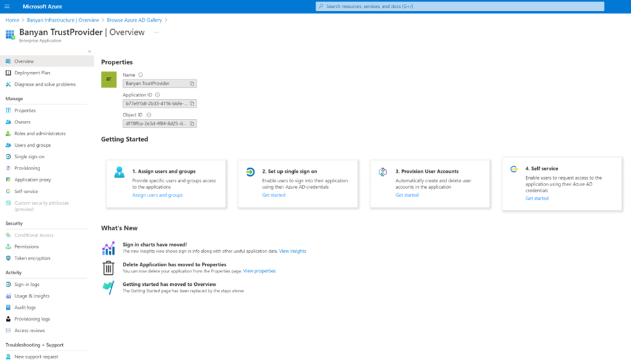The width and height of the screenshot is (631, 364).
Task: Click the Microsoft Azure logo text
Action: click(x=42, y=6)
